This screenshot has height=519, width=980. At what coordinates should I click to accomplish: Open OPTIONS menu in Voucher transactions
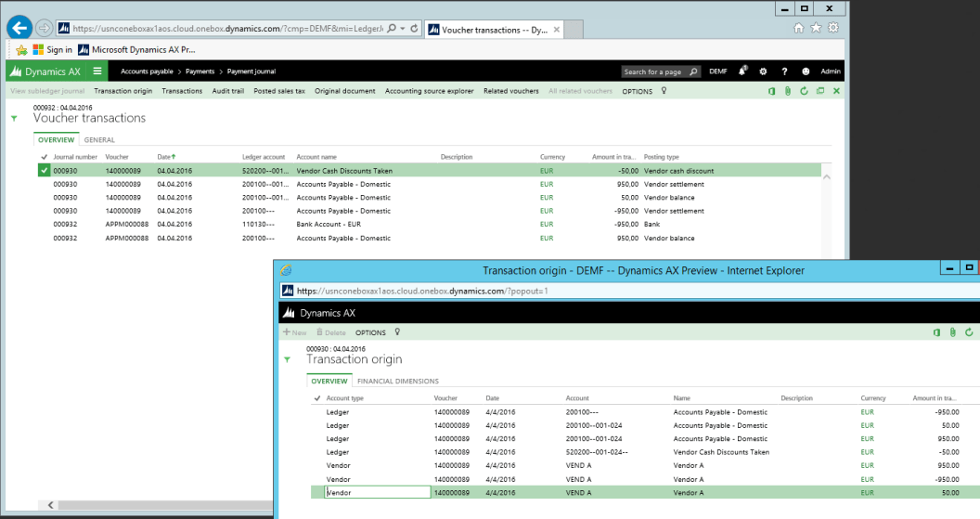pyautogui.click(x=637, y=91)
